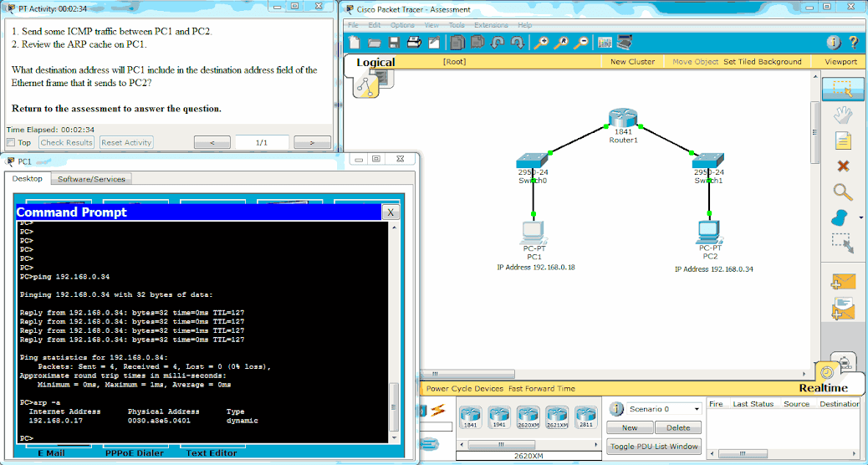The image size is (868, 465).
Task: Click the Zoom In magnifier icon
Action: [x=541, y=43]
